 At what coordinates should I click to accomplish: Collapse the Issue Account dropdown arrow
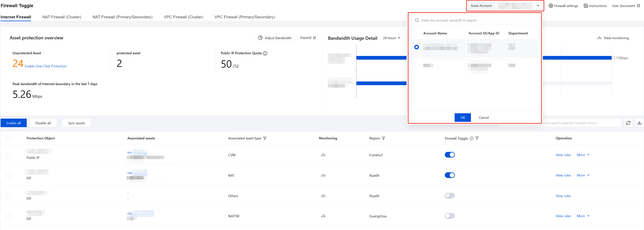(538, 5)
